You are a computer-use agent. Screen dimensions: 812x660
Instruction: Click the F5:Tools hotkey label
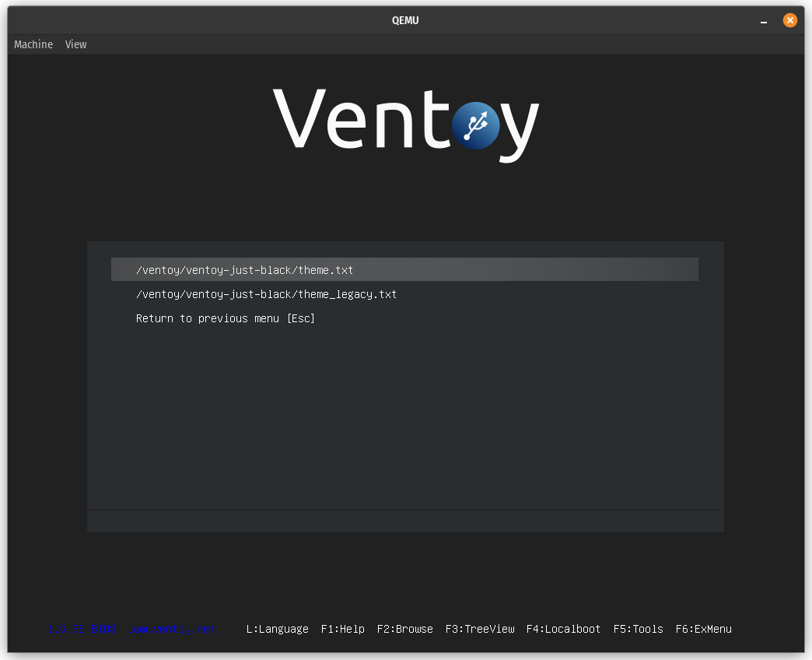[638, 629]
